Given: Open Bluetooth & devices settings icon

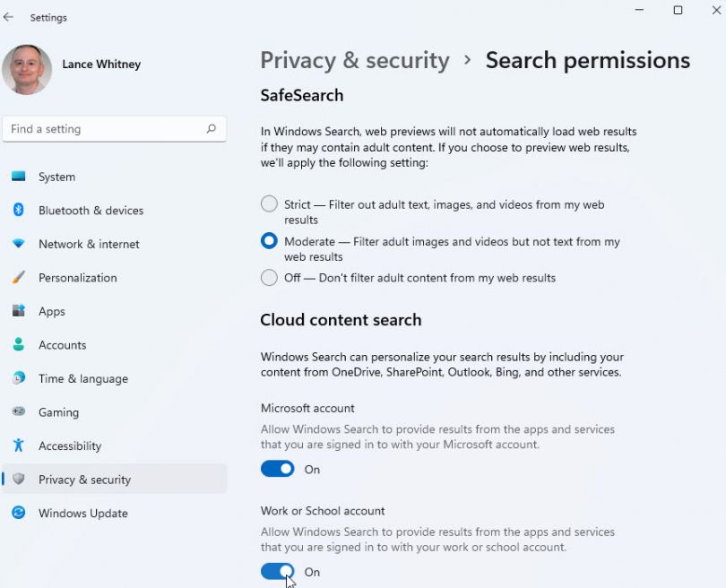Looking at the screenshot, I should pos(20,211).
